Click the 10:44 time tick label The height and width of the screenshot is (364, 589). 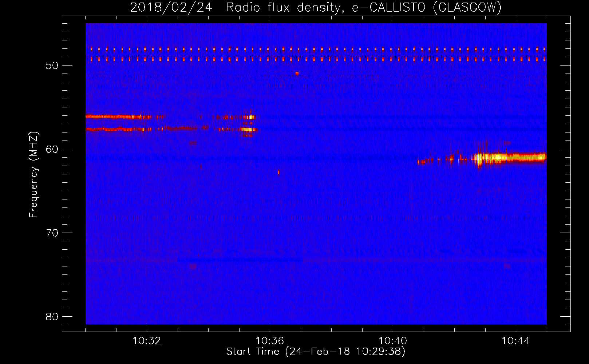click(x=516, y=341)
